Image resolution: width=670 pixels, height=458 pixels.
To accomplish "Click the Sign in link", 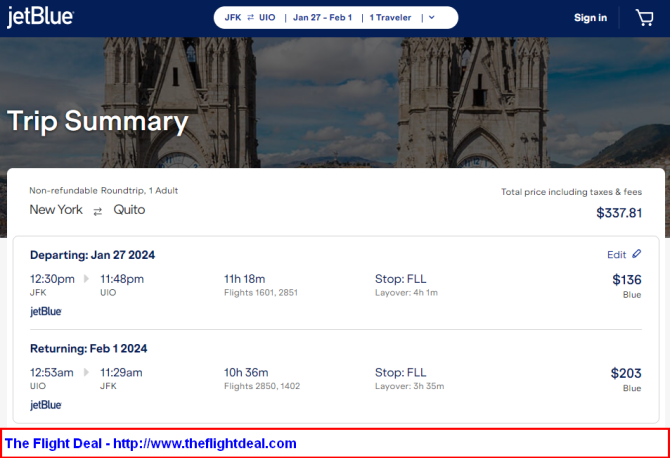I will pos(591,18).
